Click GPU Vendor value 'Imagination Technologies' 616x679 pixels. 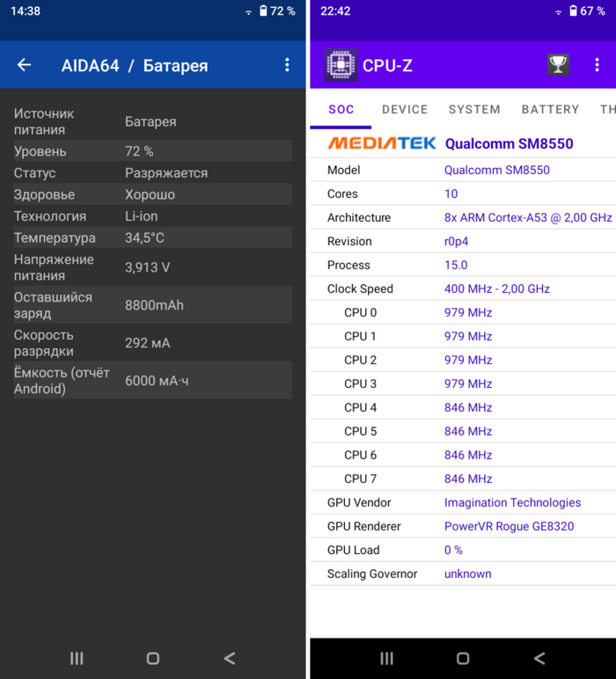tap(512, 502)
